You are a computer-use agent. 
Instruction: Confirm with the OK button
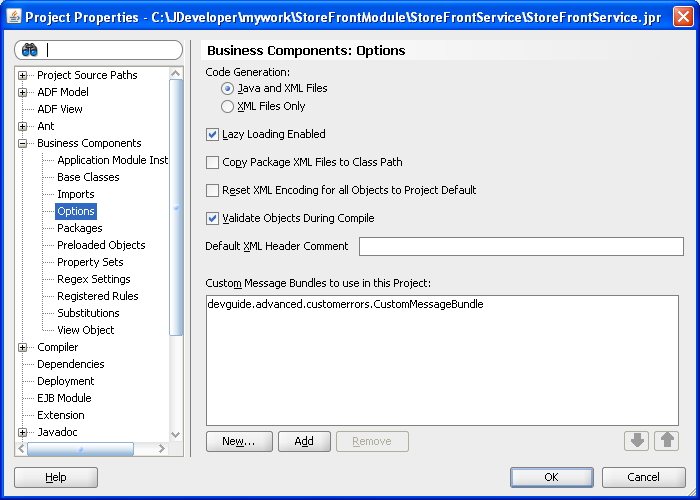click(x=552, y=477)
